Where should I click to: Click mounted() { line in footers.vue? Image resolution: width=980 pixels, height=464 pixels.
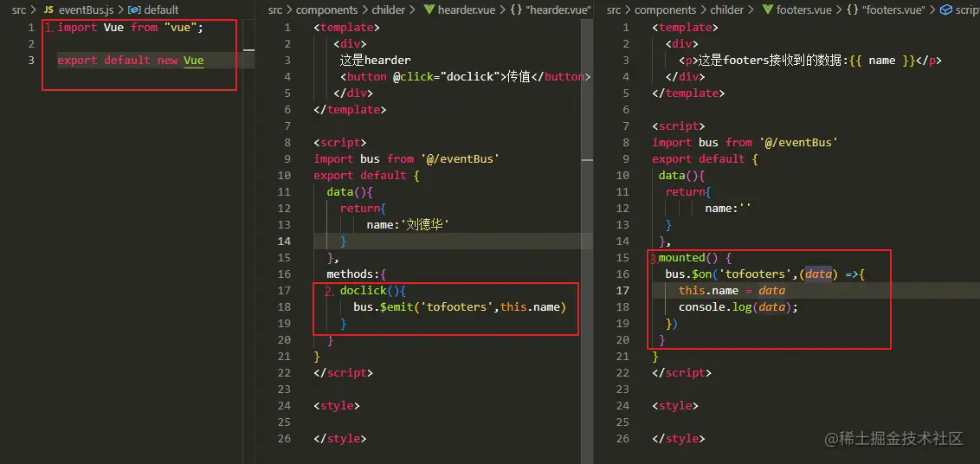coord(695,258)
